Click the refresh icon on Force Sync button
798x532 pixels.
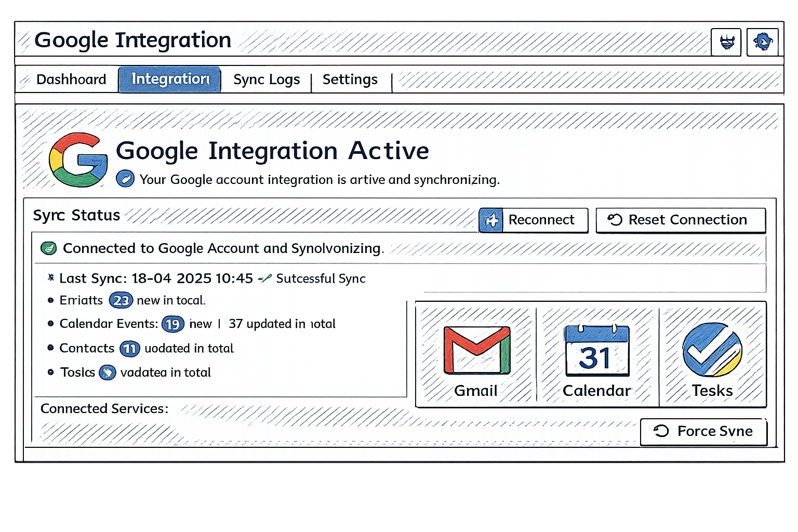661,431
